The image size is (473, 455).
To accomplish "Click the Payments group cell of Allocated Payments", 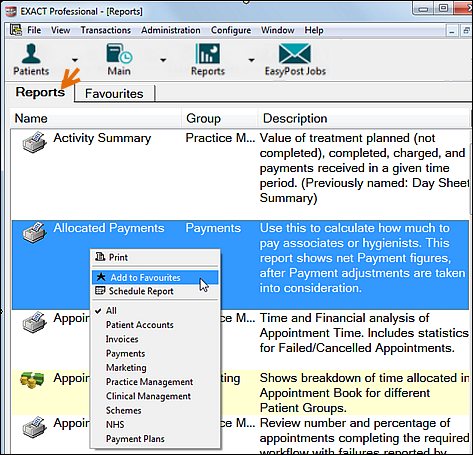I will (x=213, y=228).
